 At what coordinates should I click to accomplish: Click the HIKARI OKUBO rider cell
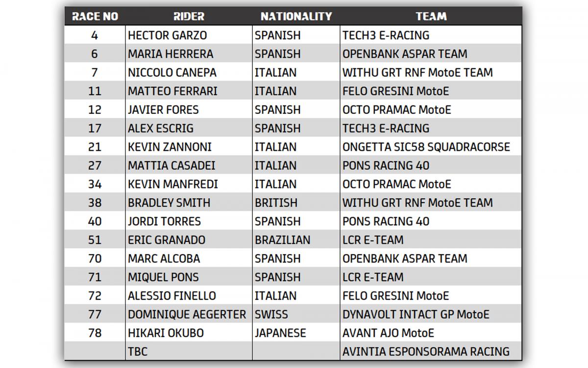[166, 333]
